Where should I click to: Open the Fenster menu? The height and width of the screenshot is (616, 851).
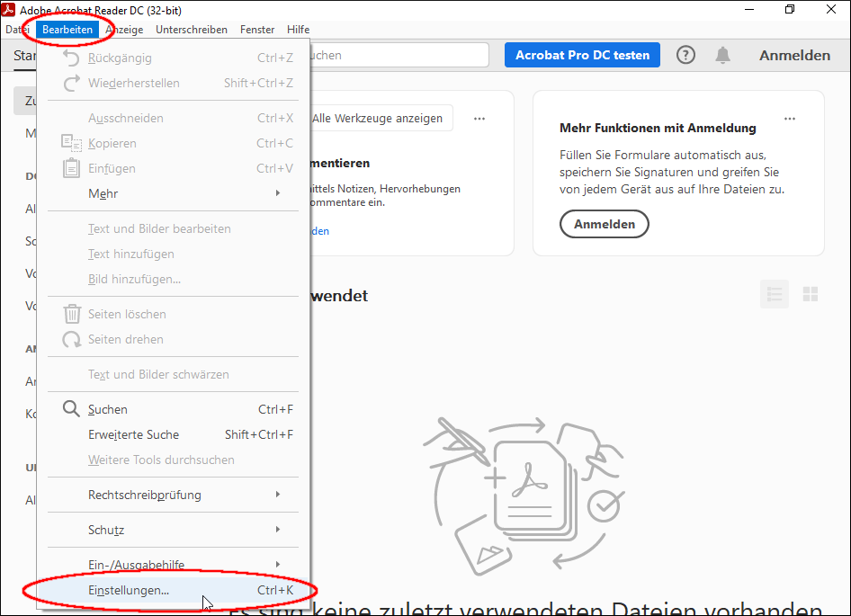(x=257, y=30)
